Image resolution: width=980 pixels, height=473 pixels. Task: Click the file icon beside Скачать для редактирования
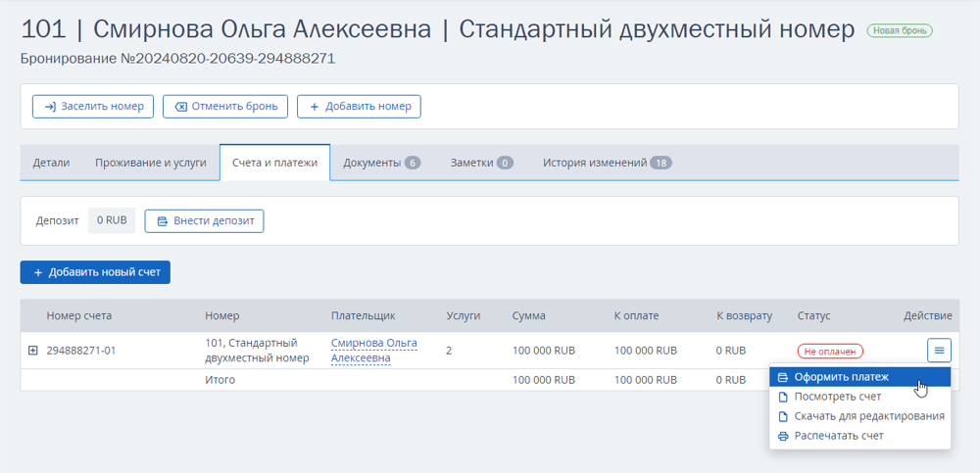tap(782, 416)
